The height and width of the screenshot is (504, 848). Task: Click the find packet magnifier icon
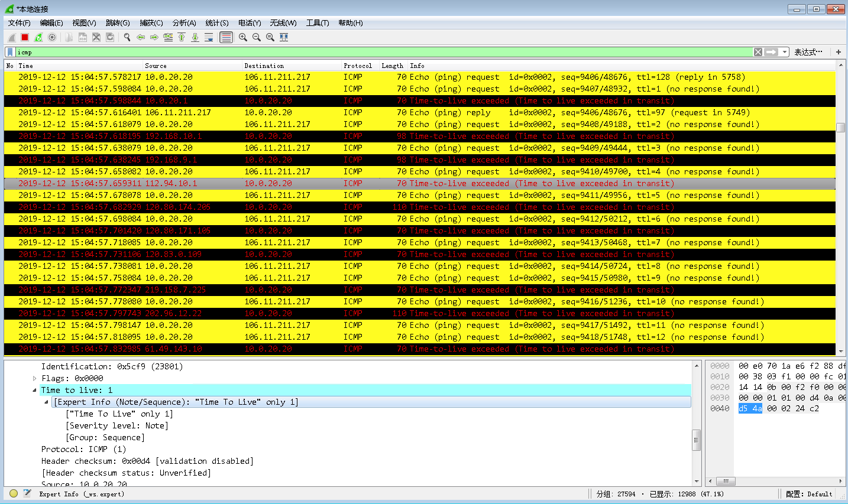[x=127, y=37]
